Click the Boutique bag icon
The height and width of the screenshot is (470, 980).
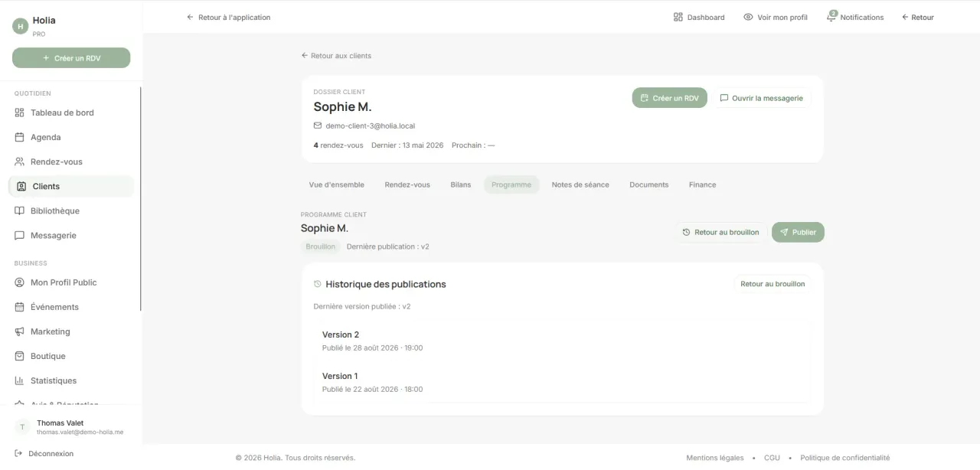coord(20,356)
